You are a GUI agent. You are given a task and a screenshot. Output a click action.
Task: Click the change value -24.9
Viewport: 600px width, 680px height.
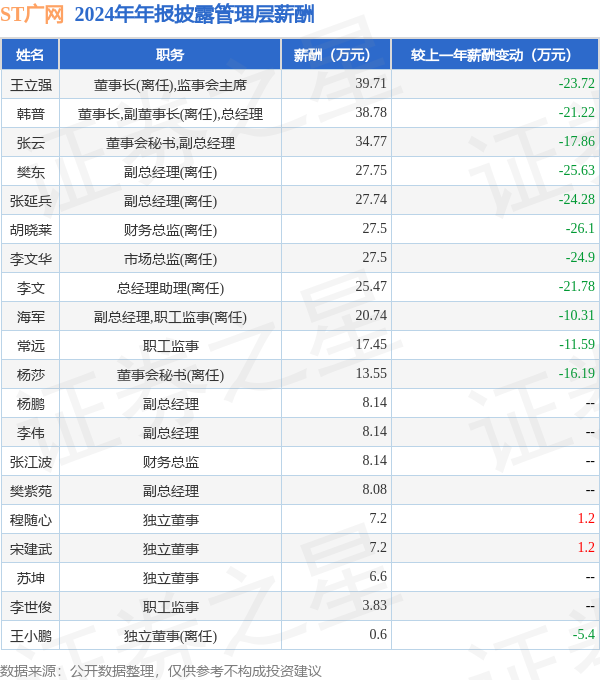580,257
